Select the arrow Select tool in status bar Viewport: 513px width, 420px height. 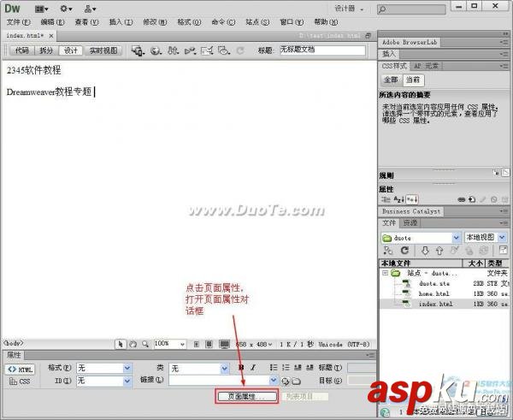pos(121,344)
